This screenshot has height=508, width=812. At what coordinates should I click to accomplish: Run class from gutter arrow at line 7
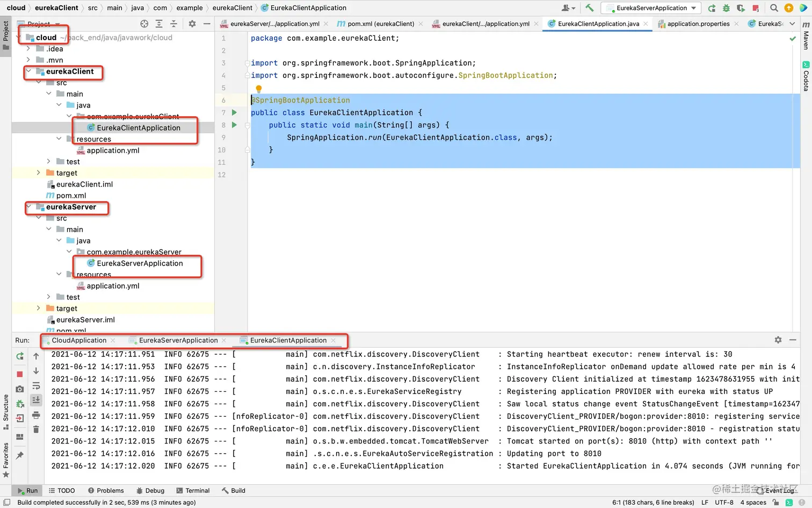[x=234, y=112]
